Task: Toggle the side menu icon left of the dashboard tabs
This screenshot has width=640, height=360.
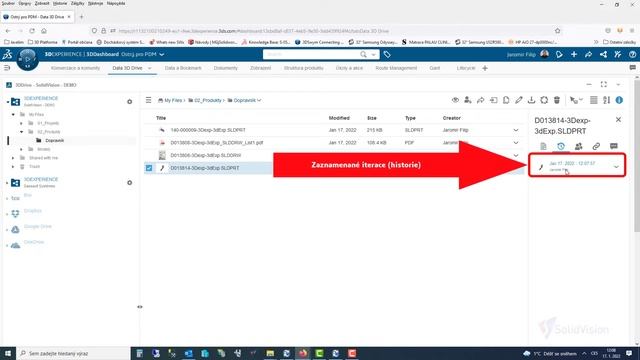Action: click(x=7, y=68)
